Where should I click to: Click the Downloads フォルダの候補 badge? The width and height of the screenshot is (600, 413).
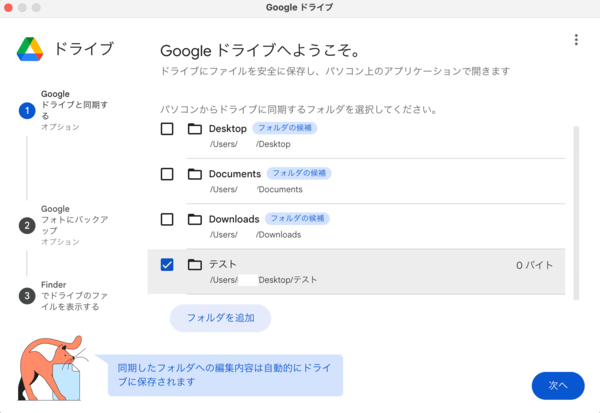click(x=297, y=219)
